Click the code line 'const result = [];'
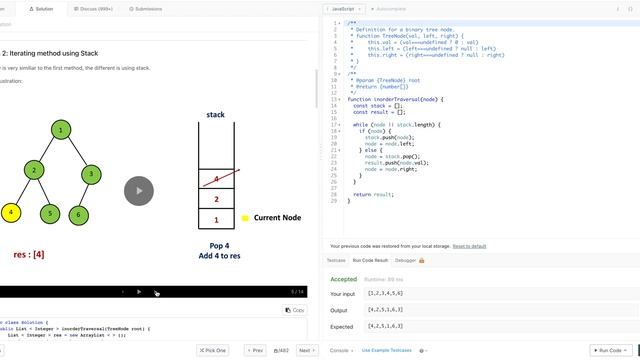Viewport: 640px width, 360px height. point(379,112)
